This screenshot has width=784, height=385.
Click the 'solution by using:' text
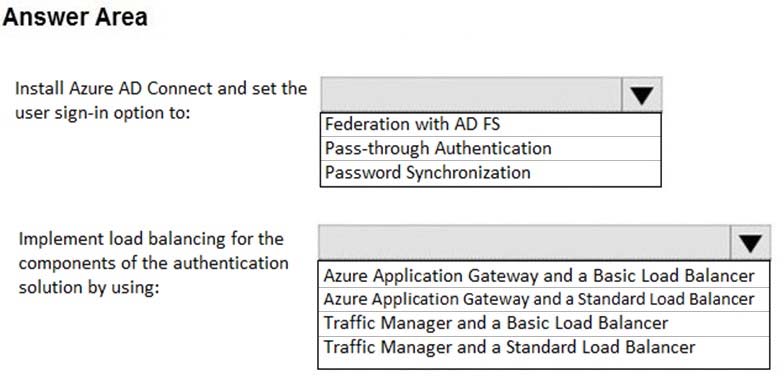click(x=88, y=288)
